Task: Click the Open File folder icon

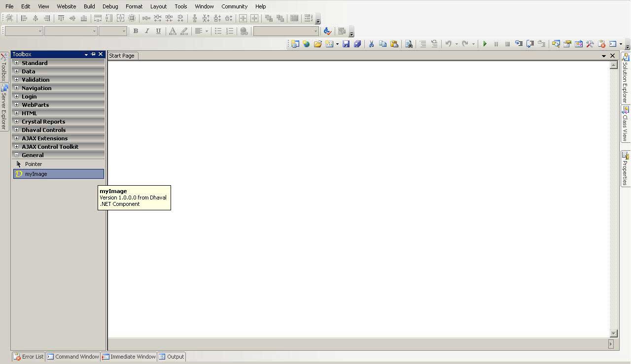Action: click(x=318, y=44)
